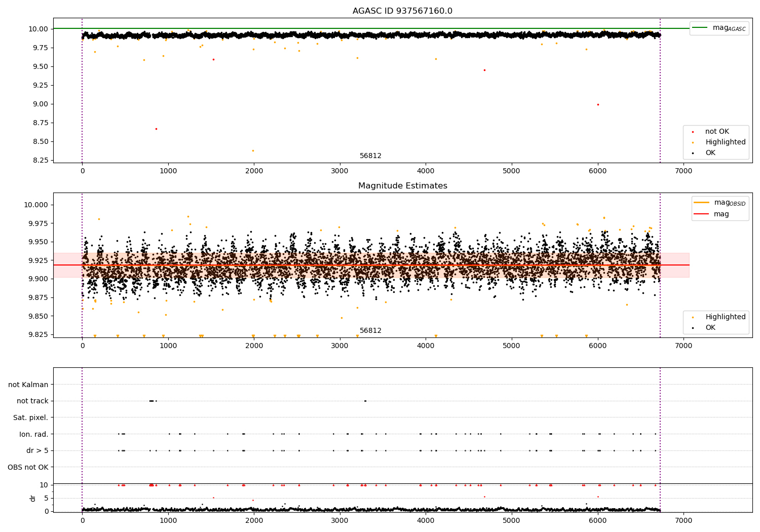Click the '6000' x-tick under the bottom plot

(x=598, y=521)
